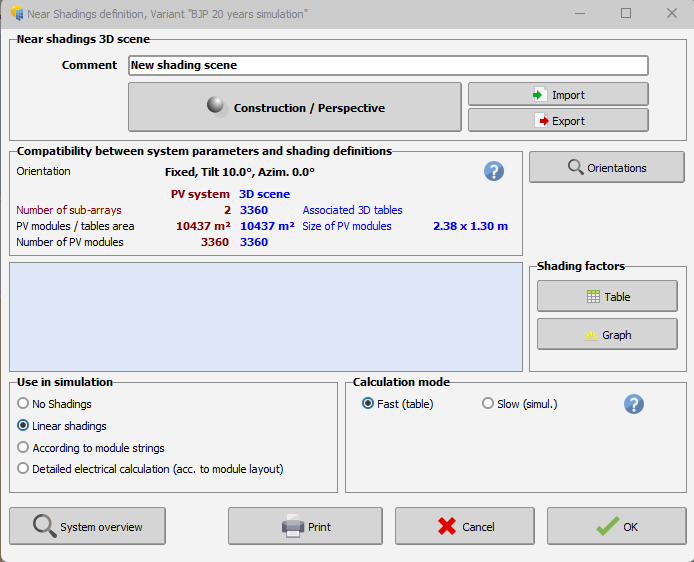Click the empty blue message panel
The width and height of the screenshot is (694, 562).
pos(266,317)
